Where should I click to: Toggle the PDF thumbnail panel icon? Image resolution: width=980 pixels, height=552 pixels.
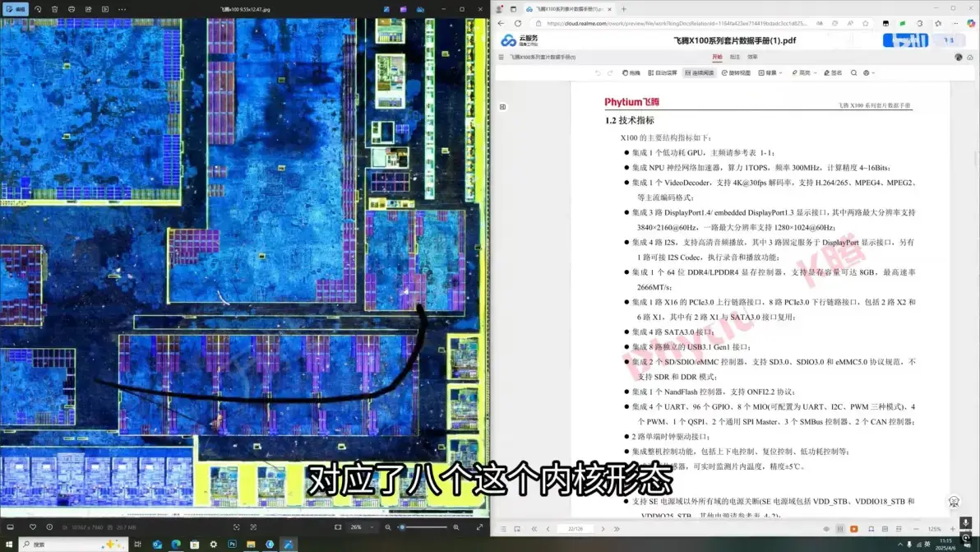point(502,107)
